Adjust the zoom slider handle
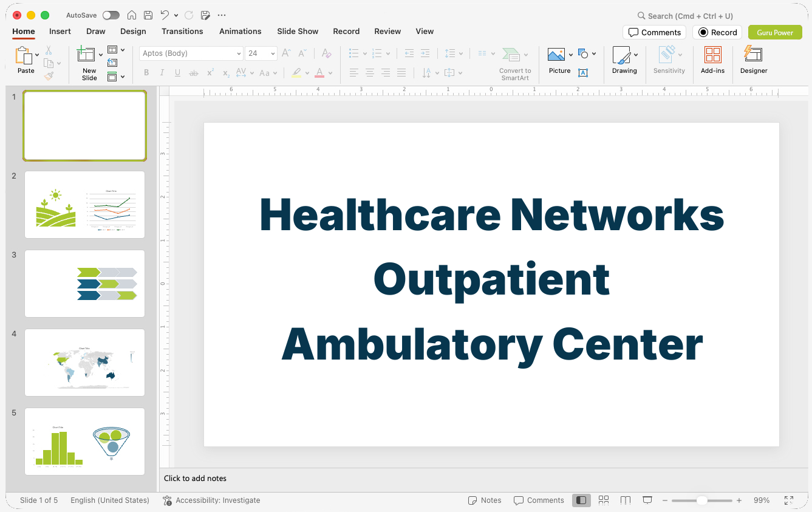This screenshot has height=512, width=812. 702,500
